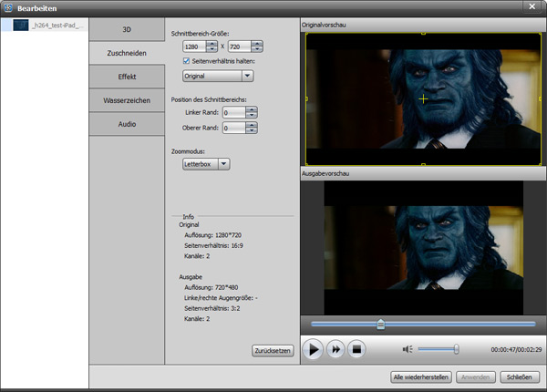The height and width of the screenshot is (392, 547).
Task: Increase crop height 720 with up arrow
Action: pyautogui.click(x=257, y=44)
